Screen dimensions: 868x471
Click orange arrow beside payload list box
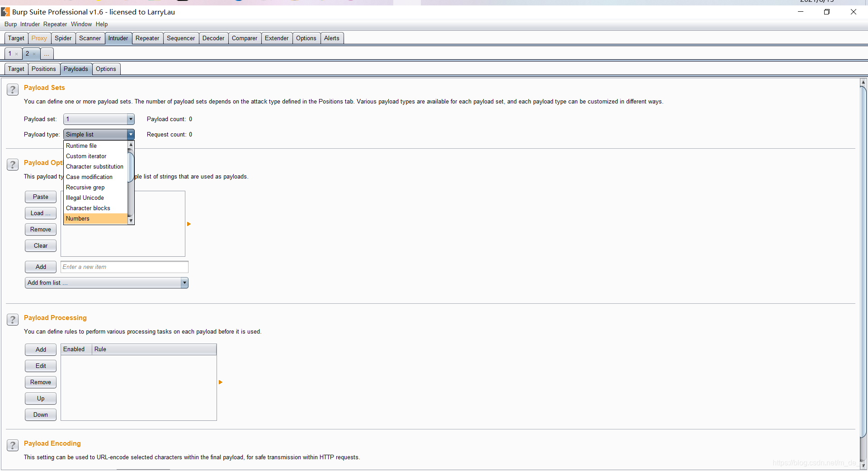click(x=189, y=224)
